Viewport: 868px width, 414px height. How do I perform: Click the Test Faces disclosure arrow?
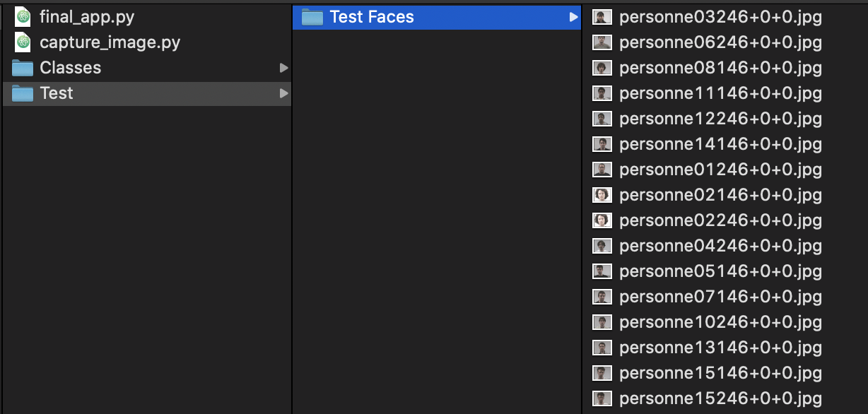click(573, 17)
